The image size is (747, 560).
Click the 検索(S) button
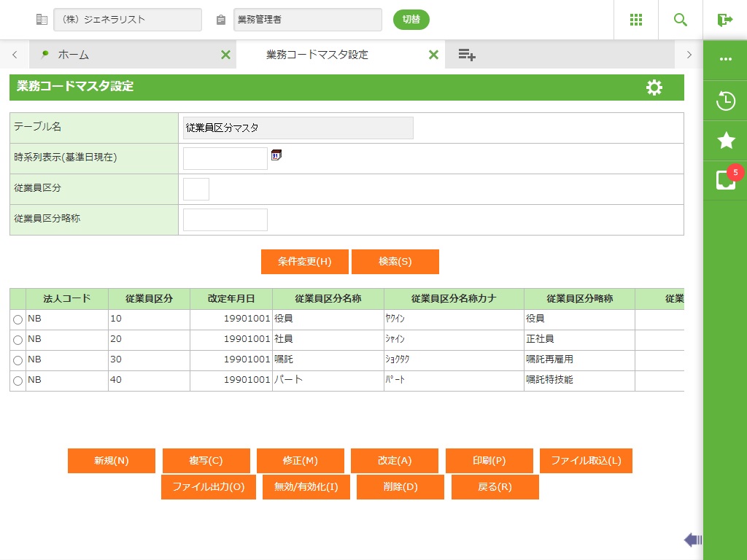click(x=395, y=262)
